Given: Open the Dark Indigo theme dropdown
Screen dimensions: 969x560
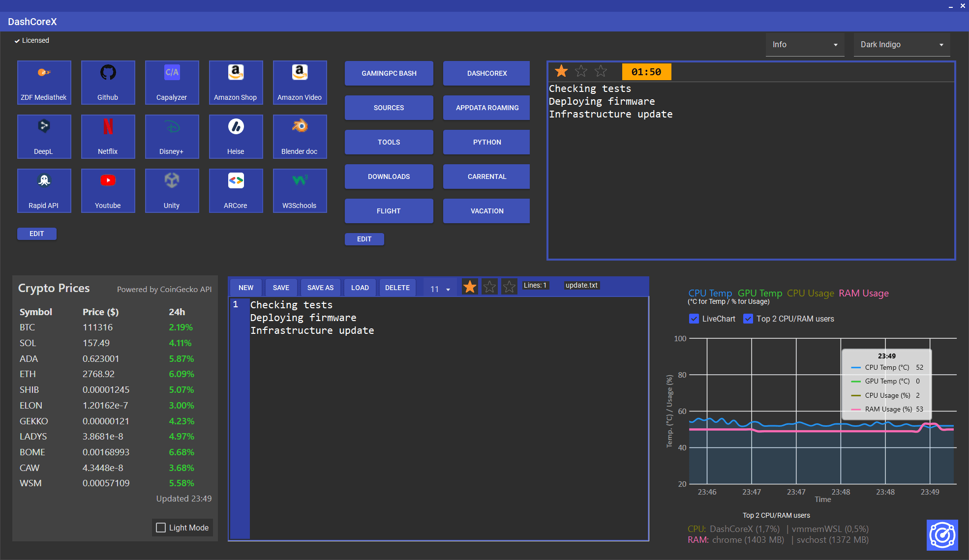Looking at the screenshot, I should 901,45.
